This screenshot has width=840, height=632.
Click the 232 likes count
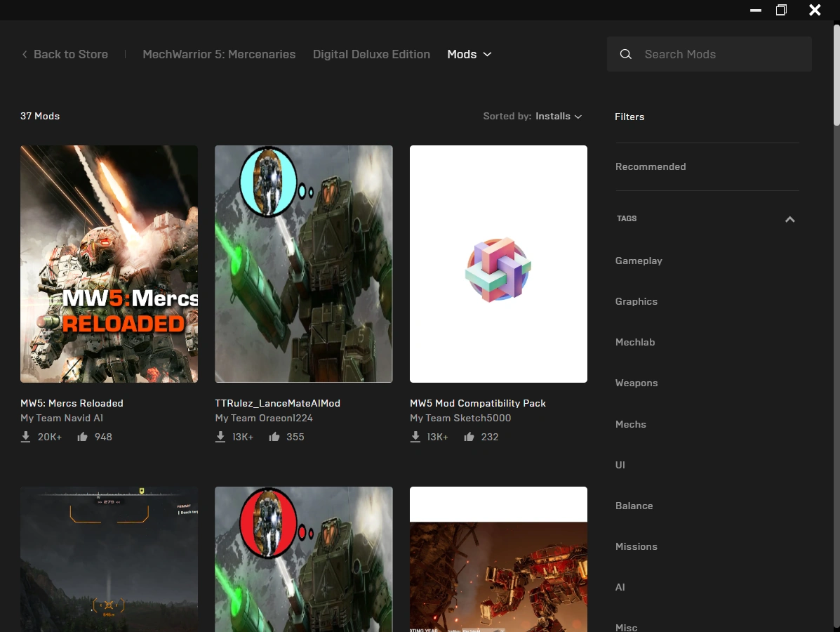[490, 437]
